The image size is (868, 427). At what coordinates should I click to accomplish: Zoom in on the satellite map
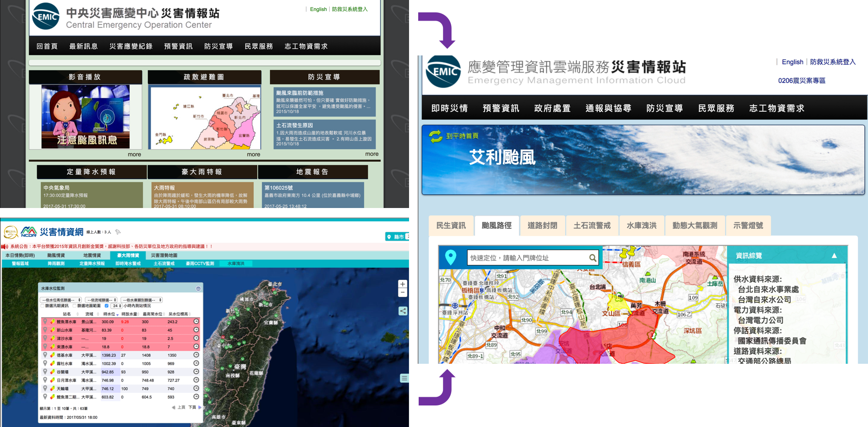point(402,284)
